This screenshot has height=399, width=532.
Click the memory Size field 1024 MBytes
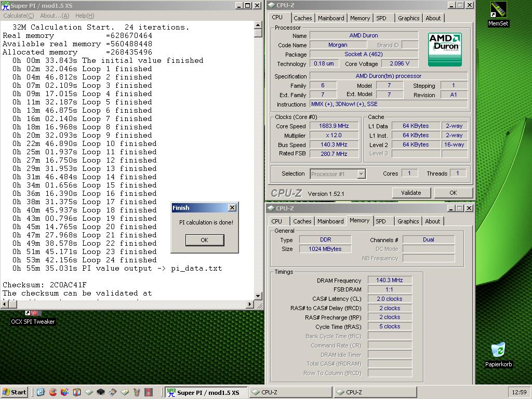point(325,249)
